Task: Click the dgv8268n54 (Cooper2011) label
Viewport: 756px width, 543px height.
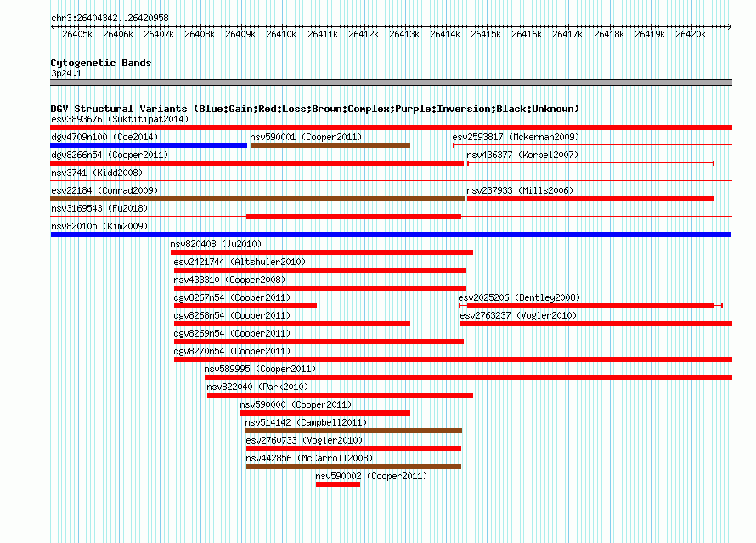Action: pos(232,315)
